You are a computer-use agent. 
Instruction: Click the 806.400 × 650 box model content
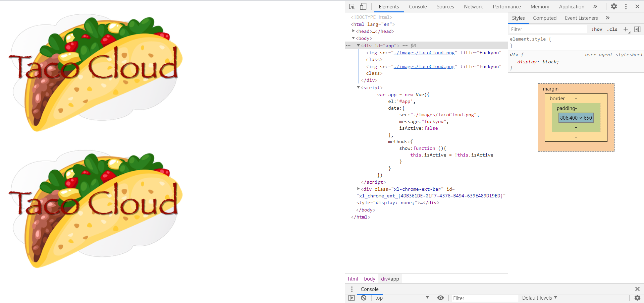576,118
